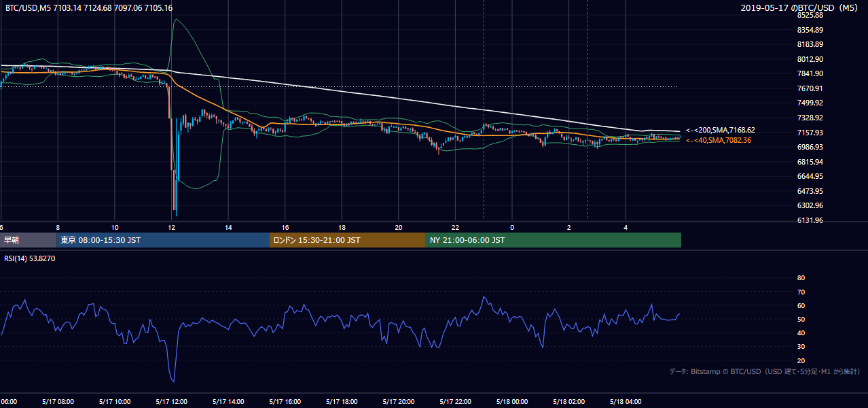Click the BTC/USD,M5 price header text
Viewport: 868px width, 408px height.
click(x=89, y=7)
